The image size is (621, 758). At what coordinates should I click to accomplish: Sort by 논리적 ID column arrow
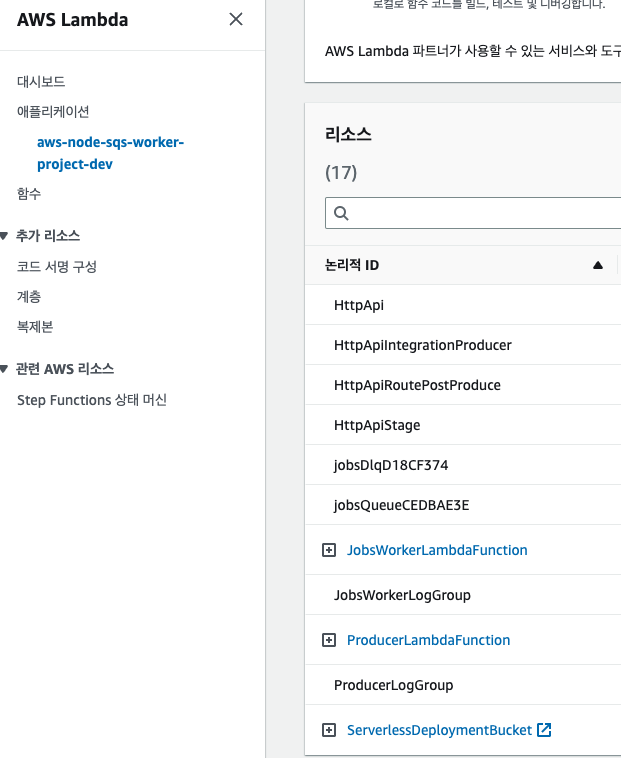click(x=598, y=265)
